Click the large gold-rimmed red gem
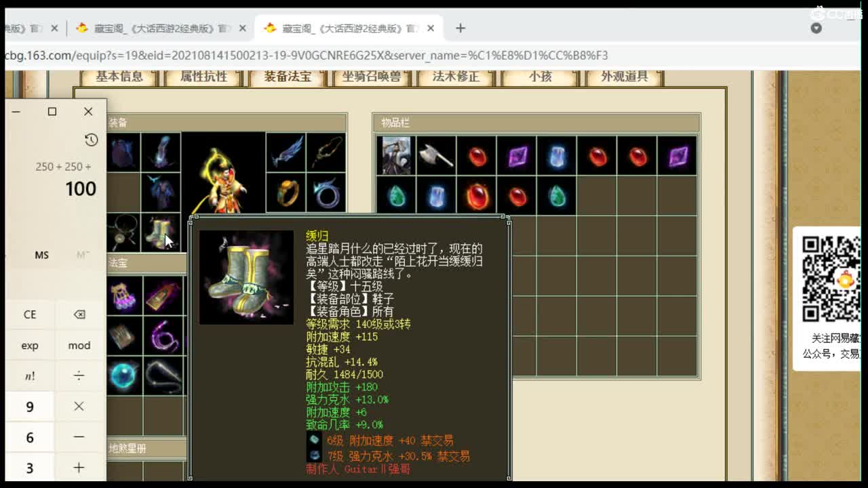This screenshot has height=488, width=868. coord(477,196)
